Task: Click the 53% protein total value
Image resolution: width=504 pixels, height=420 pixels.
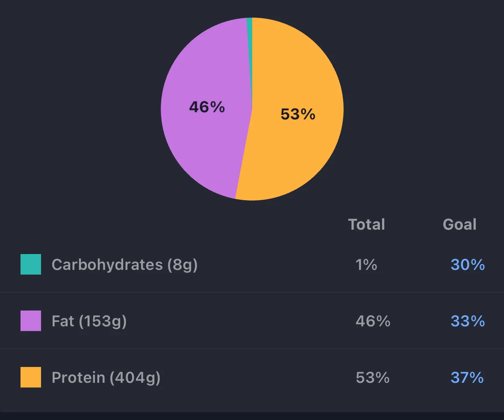Action: click(x=372, y=378)
